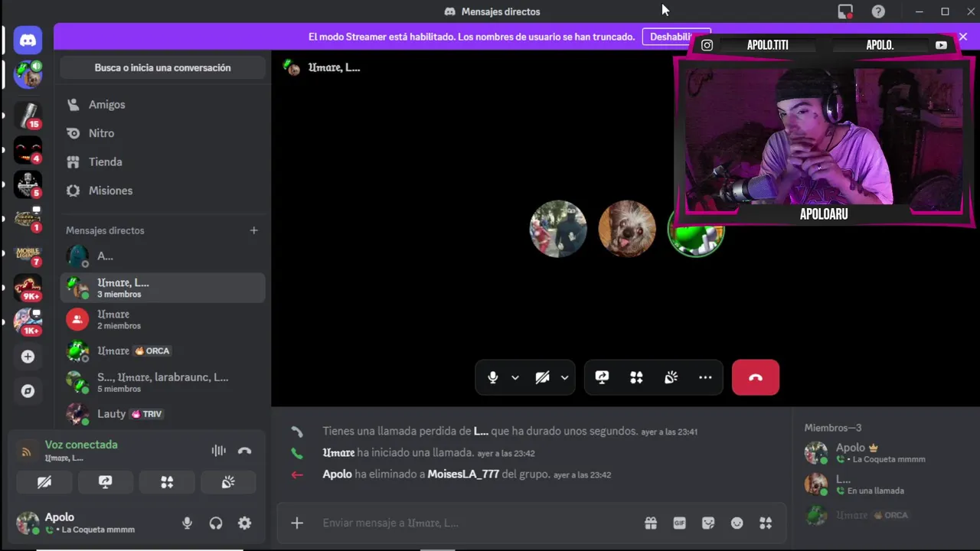The height and width of the screenshot is (551, 980).
Task: Hang up the call red button
Action: coord(756,377)
